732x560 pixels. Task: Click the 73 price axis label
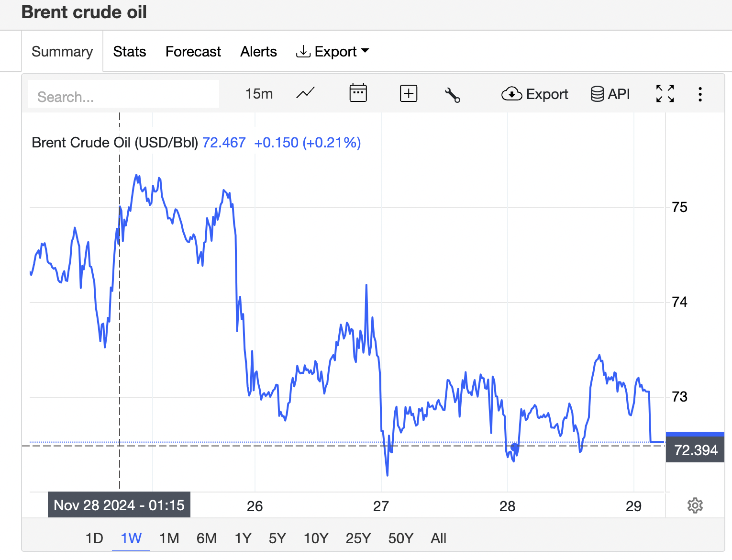point(679,397)
